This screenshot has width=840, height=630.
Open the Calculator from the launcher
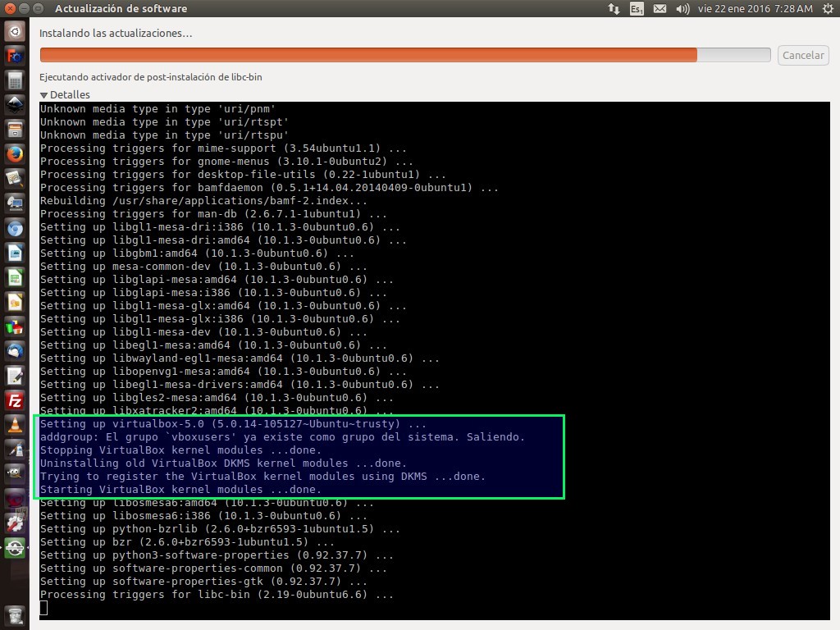pos(15,80)
